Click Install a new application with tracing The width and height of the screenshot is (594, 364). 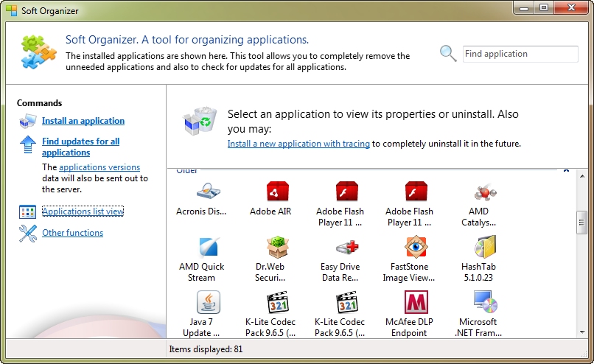(298, 144)
